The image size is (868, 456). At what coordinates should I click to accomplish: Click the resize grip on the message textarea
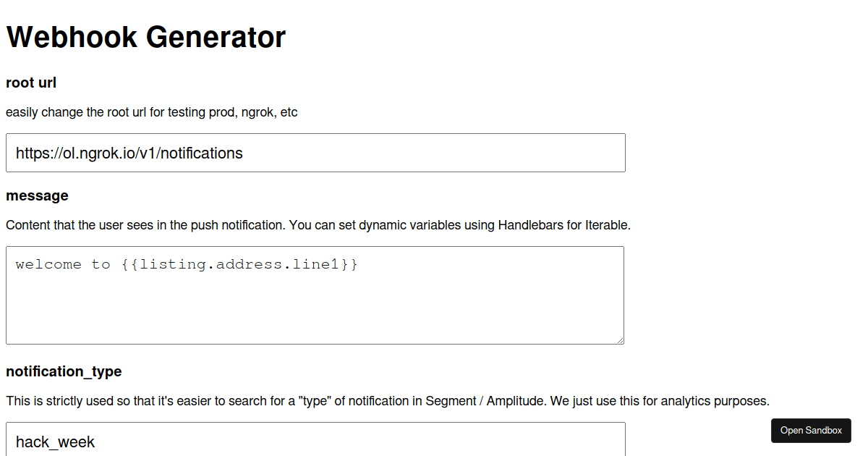pyautogui.click(x=620, y=340)
